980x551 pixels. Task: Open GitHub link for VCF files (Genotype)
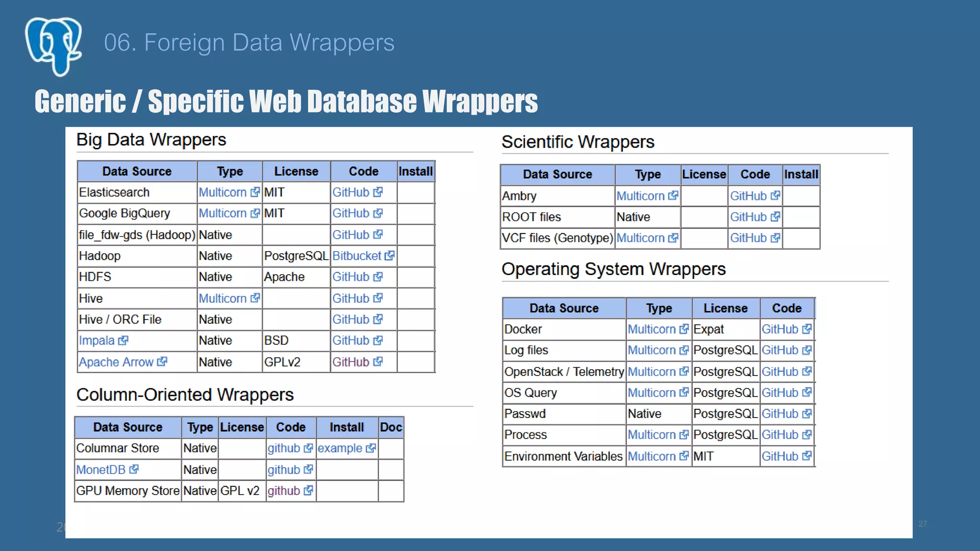(x=755, y=238)
